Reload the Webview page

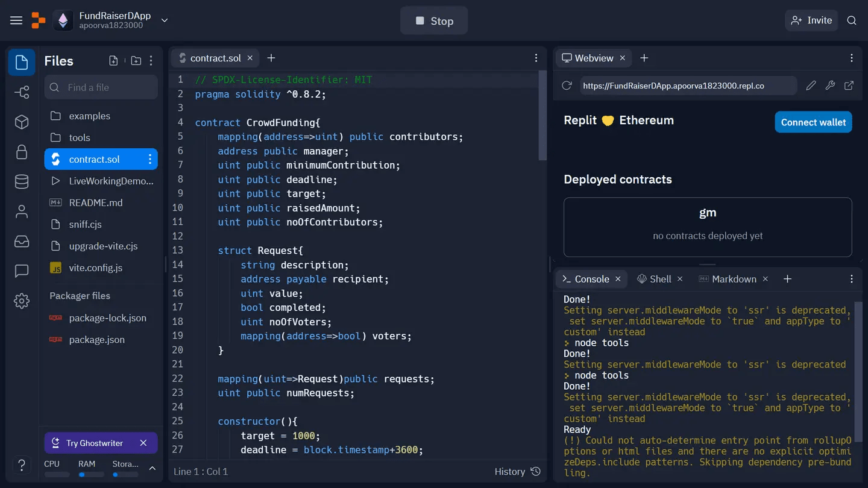pyautogui.click(x=567, y=86)
